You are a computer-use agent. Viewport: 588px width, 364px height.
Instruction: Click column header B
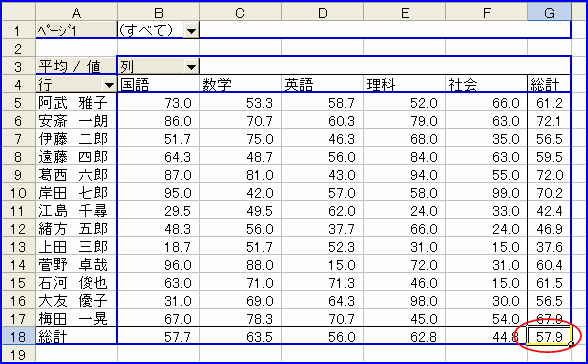coord(158,13)
